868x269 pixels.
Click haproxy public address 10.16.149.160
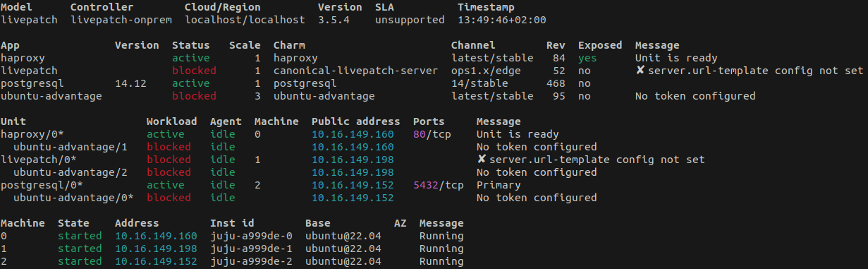point(353,134)
